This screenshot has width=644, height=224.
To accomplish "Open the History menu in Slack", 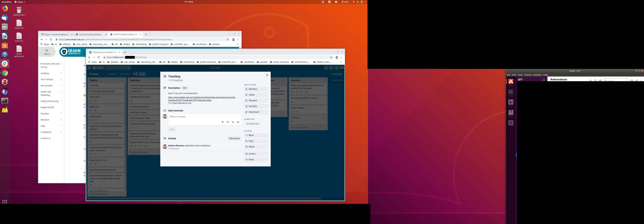I will (x=528, y=75).
